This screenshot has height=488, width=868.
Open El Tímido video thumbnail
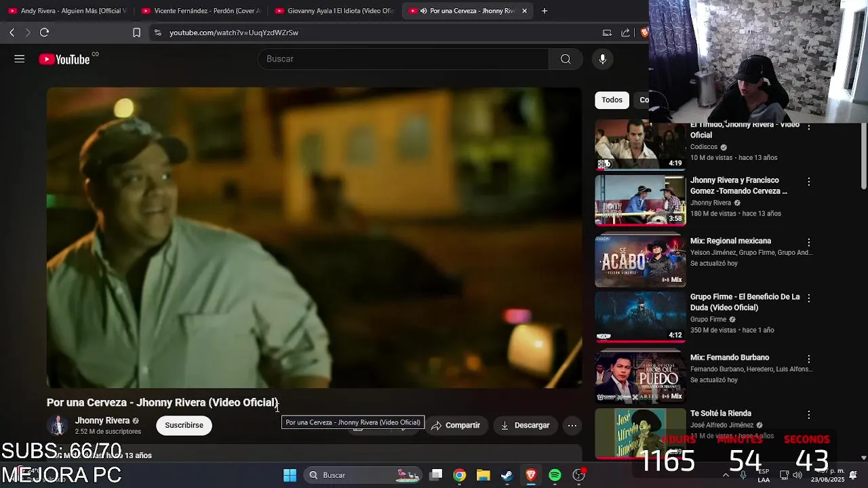click(x=640, y=145)
